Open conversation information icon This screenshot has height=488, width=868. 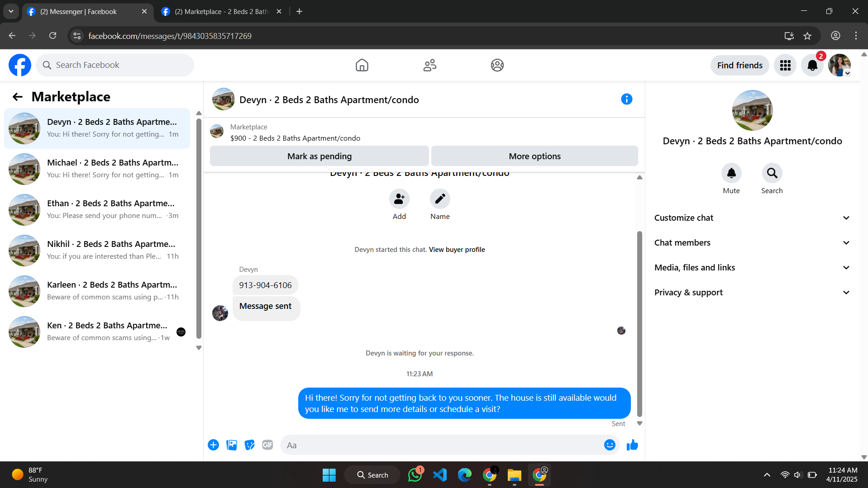click(626, 99)
